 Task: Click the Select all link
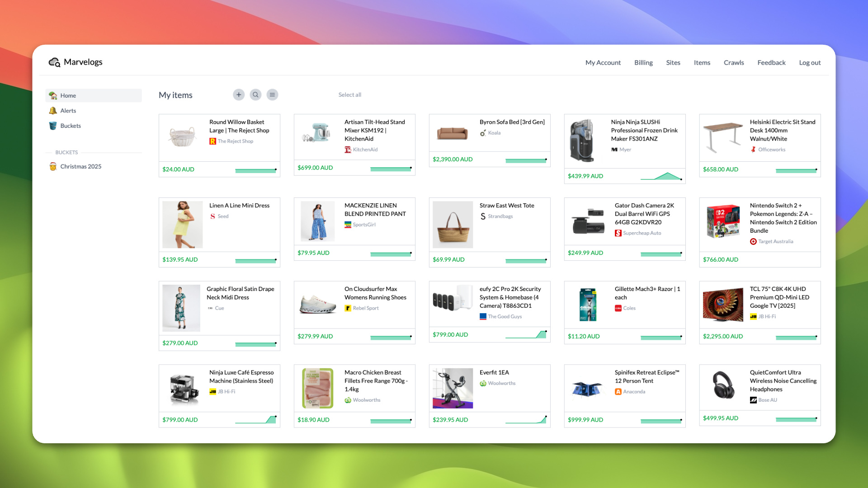[x=349, y=95]
